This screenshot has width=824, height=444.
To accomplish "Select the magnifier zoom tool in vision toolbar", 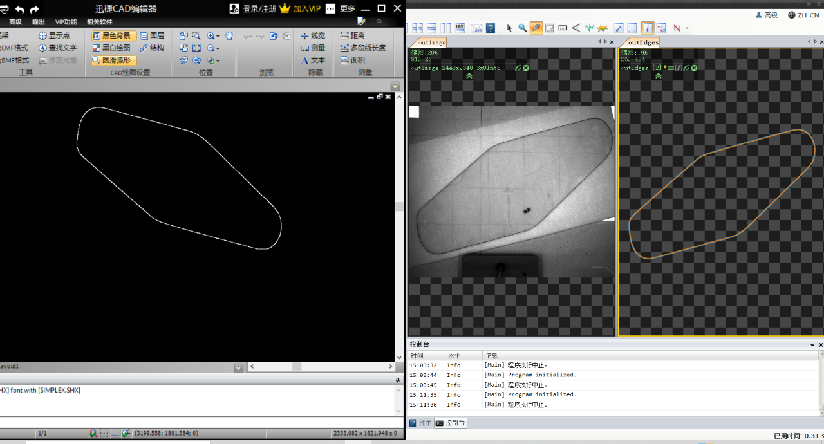I will (x=522, y=28).
